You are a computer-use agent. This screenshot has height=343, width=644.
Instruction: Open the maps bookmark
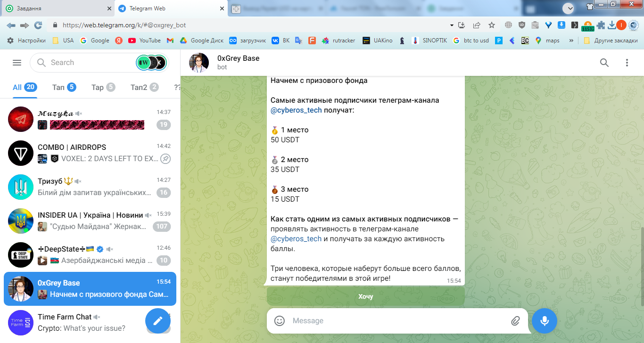tap(547, 41)
